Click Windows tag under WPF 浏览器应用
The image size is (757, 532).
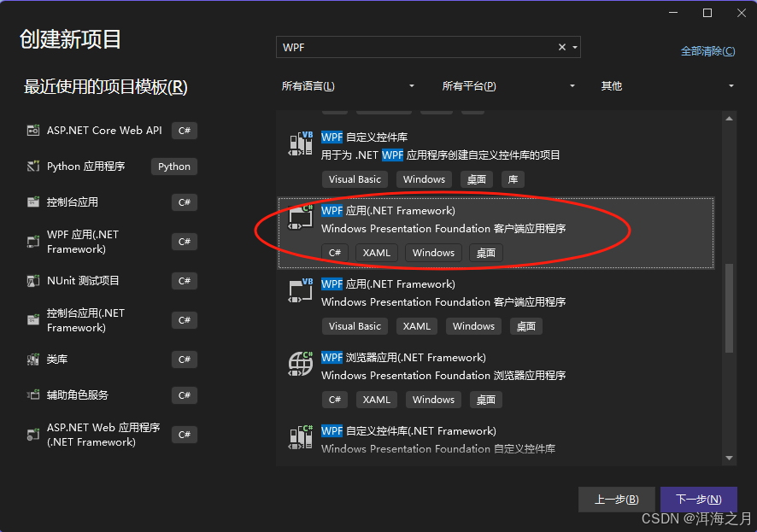pyautogui.click(x=433, y=400)
